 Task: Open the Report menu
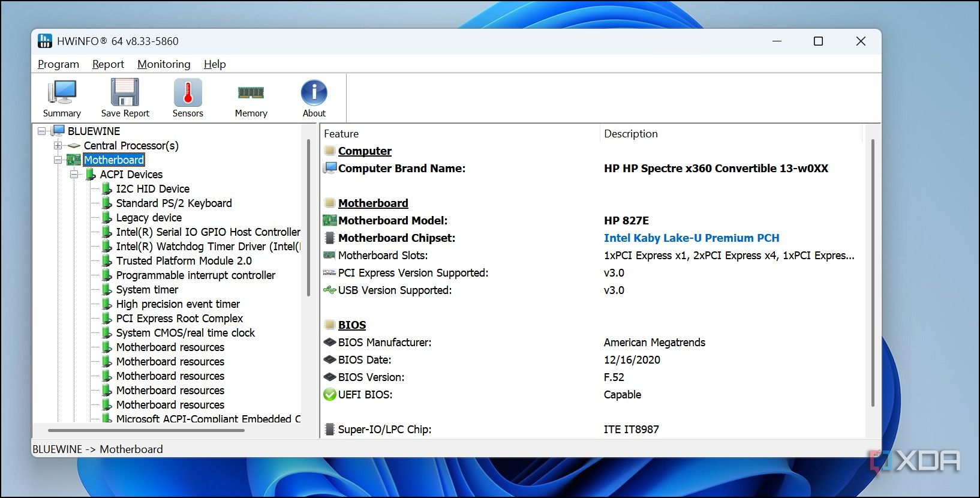coord(108,64)
